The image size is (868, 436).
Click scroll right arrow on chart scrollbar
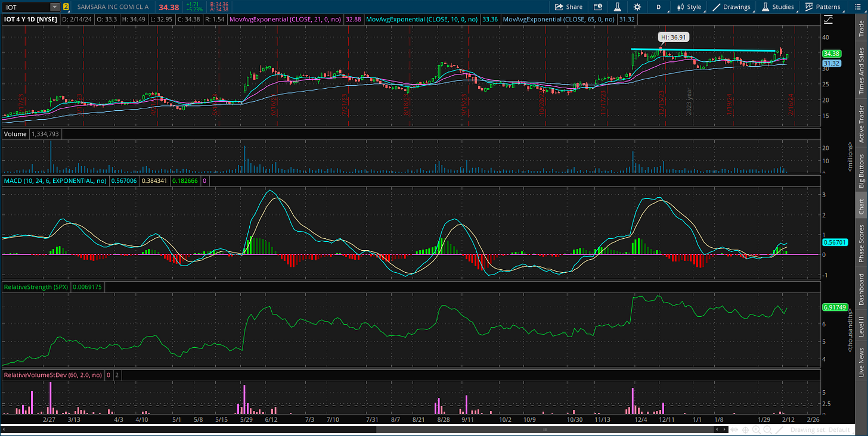tap(724, 429)
